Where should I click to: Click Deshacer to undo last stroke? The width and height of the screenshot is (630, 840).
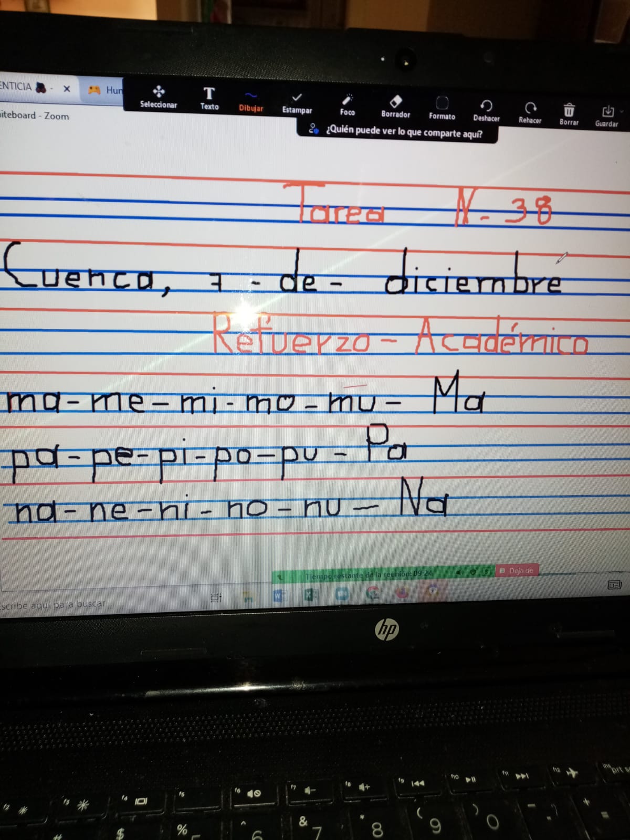coord(486,111)
